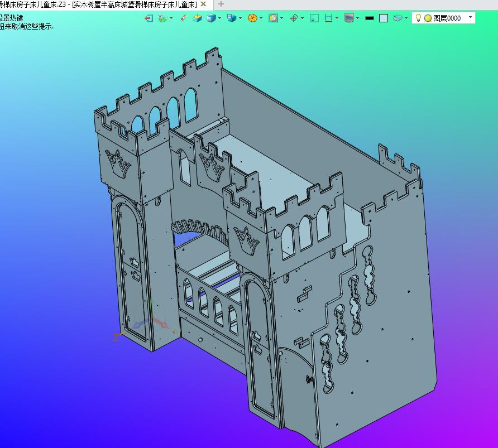Viewport: 498px width, 448px height.
Task: Click the exit icon with red arrow
Action: pos(149,18)
